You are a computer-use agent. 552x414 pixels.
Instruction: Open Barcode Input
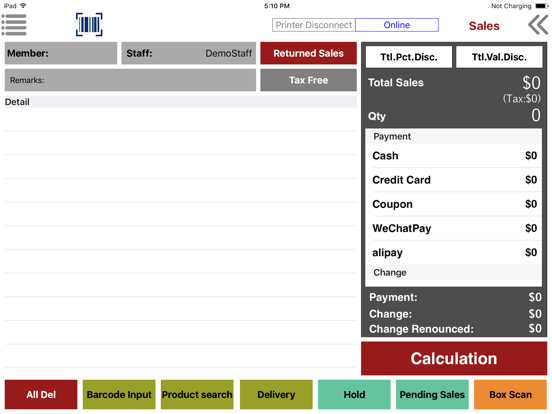point(119,395)
